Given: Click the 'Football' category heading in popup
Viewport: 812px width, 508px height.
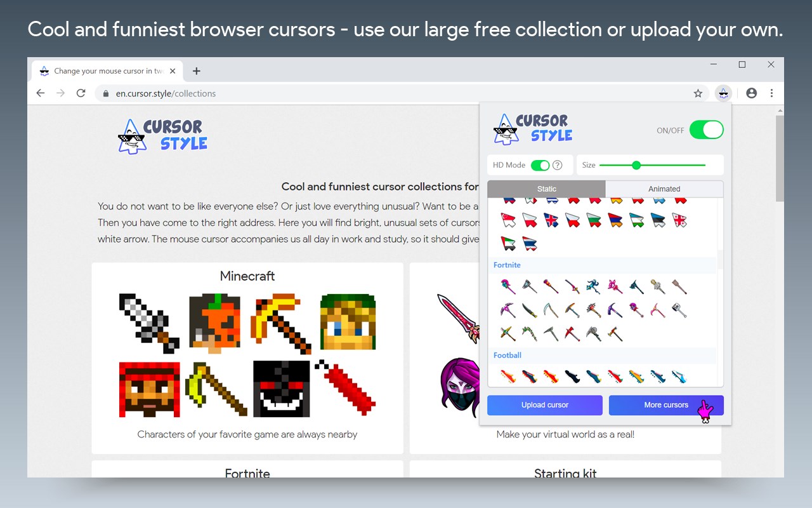Looking at the screenshot, I should coord(507,355).
